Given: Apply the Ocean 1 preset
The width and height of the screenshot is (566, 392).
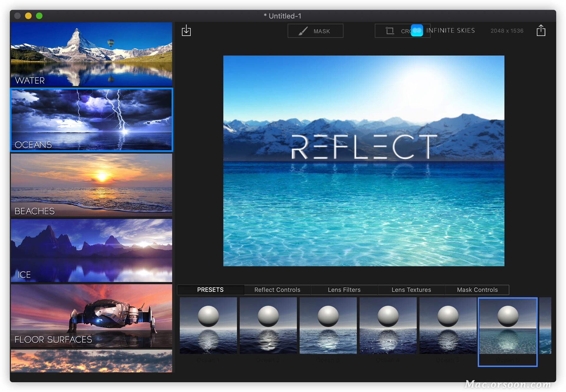Looking at the screenshot, I should pos(208,325).
